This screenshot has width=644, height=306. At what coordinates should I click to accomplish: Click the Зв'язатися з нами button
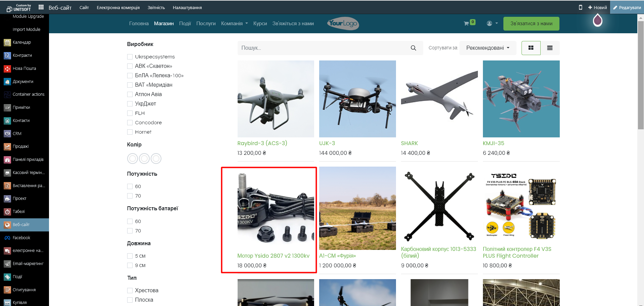pyautogui.click(x=531, y=24)
